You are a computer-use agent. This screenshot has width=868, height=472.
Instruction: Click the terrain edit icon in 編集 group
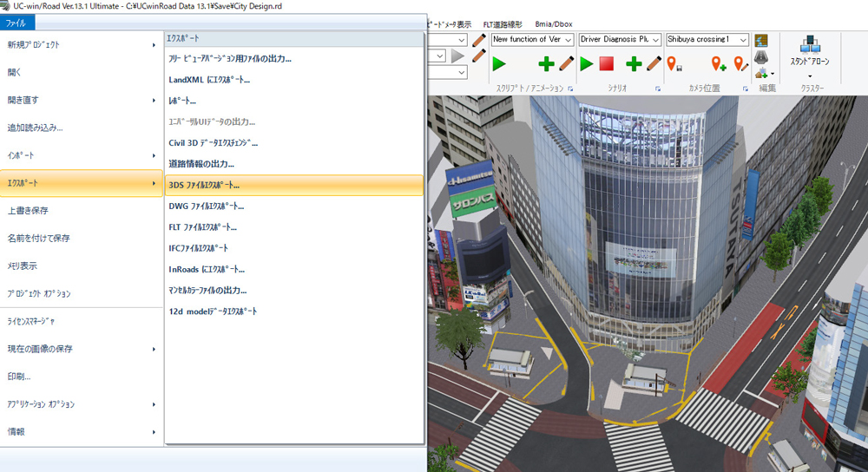click(761, 41)
